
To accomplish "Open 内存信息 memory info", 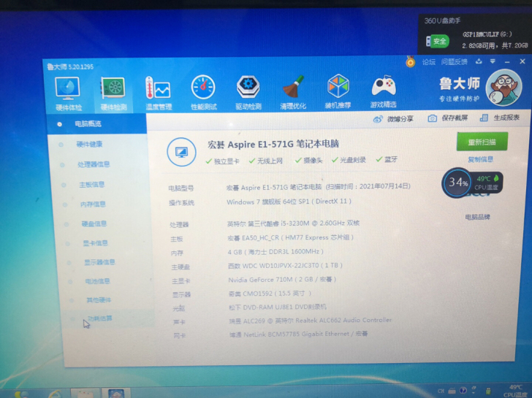I will (93, 204).
